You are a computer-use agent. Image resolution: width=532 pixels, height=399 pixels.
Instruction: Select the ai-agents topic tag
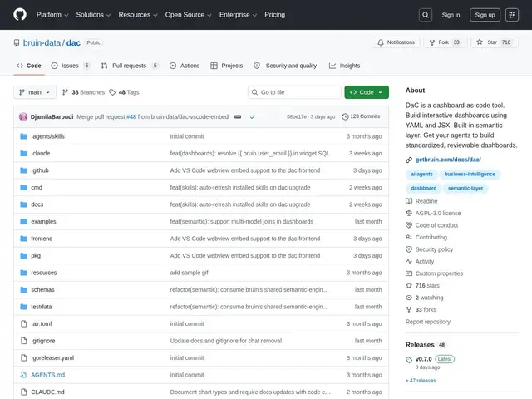[421, 174]
